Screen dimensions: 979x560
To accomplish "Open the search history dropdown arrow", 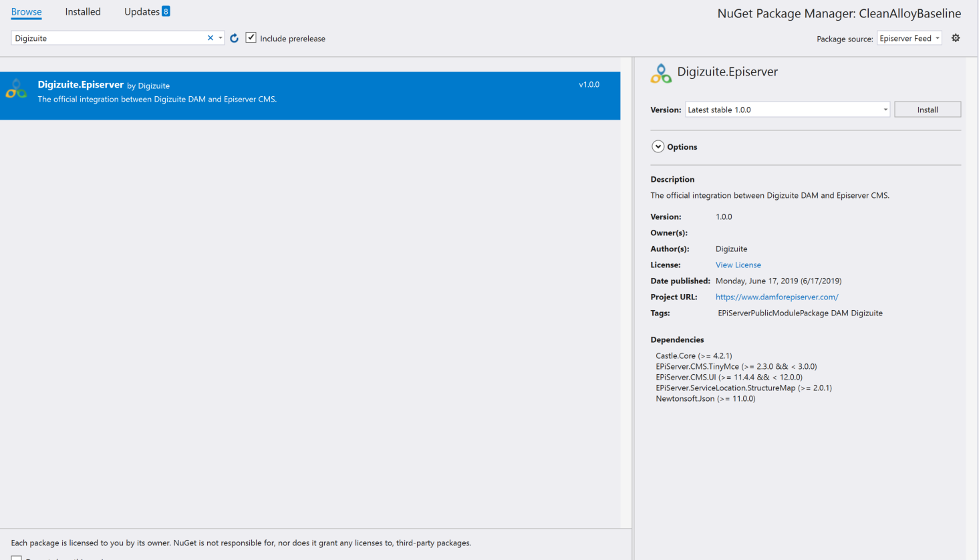I will (221, 38).
